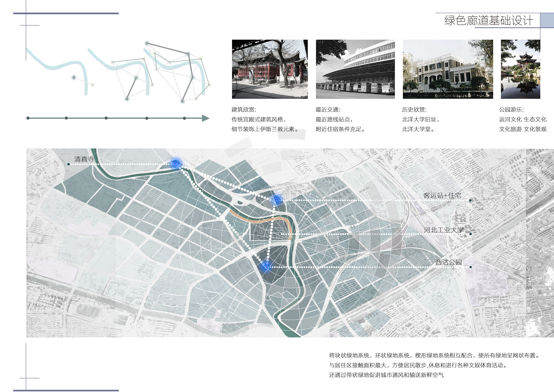Click the endpoint dot under 西沽公园
The image size is (554, 392).
[470, 267]
